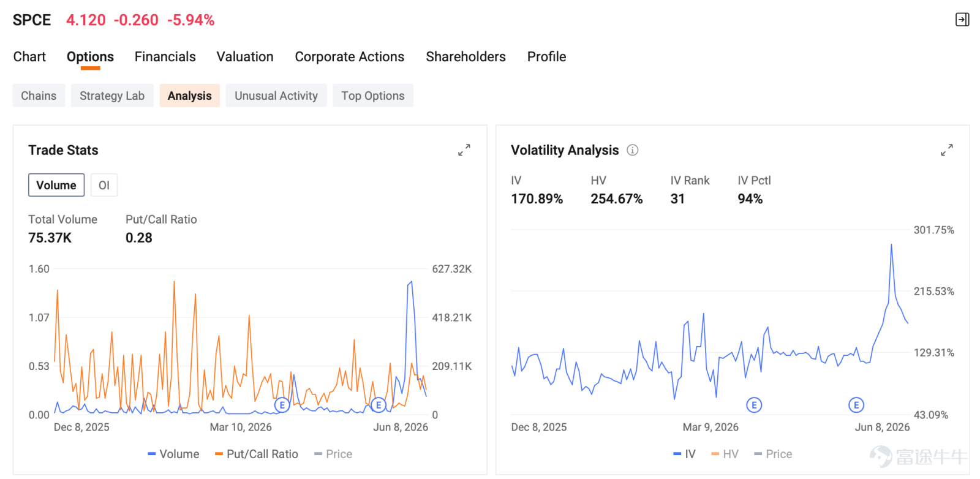Expand the Volatility Analysis chart to fullscreen

(947, 150)
